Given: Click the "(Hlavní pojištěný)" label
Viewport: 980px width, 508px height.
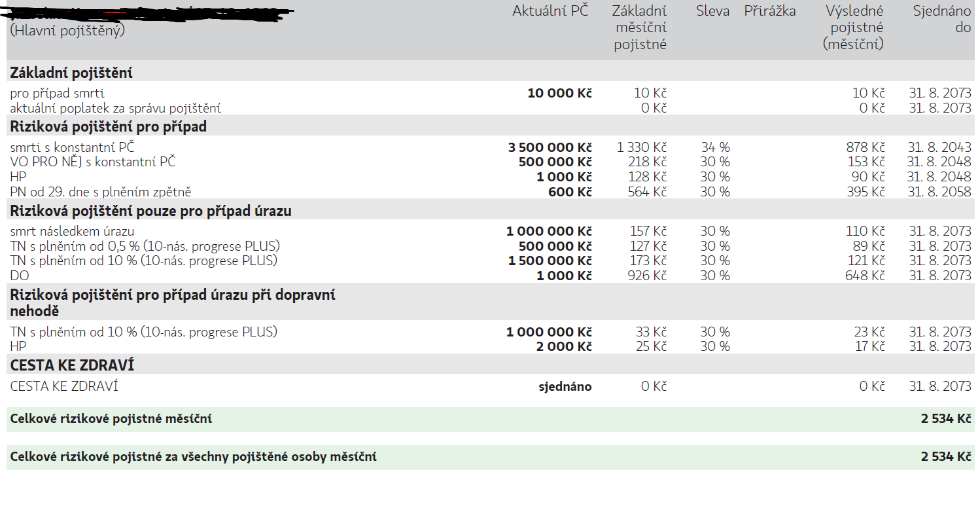Looking at the screenshot, I should (x=67, y=31).
